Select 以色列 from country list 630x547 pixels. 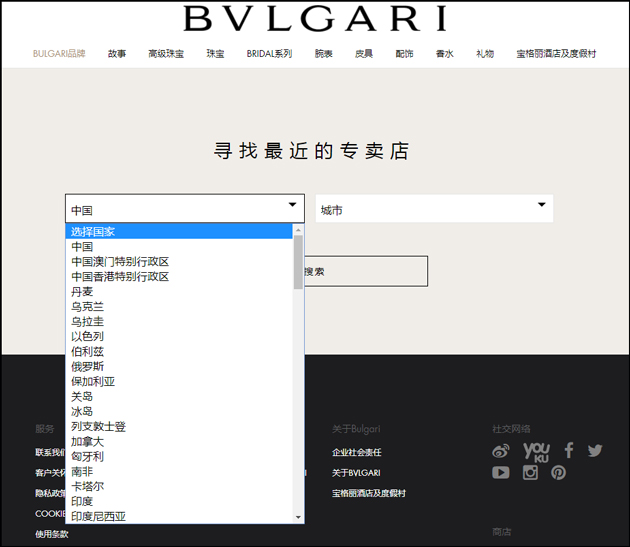coord(179,336)
